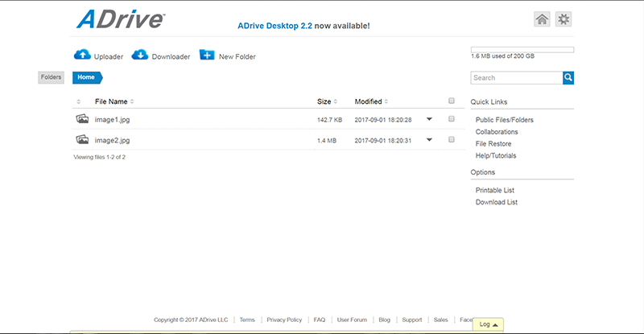Click 2017-09-01 18:20:28 modified date
Screen dimensions: 644x334
pos(383,120)
